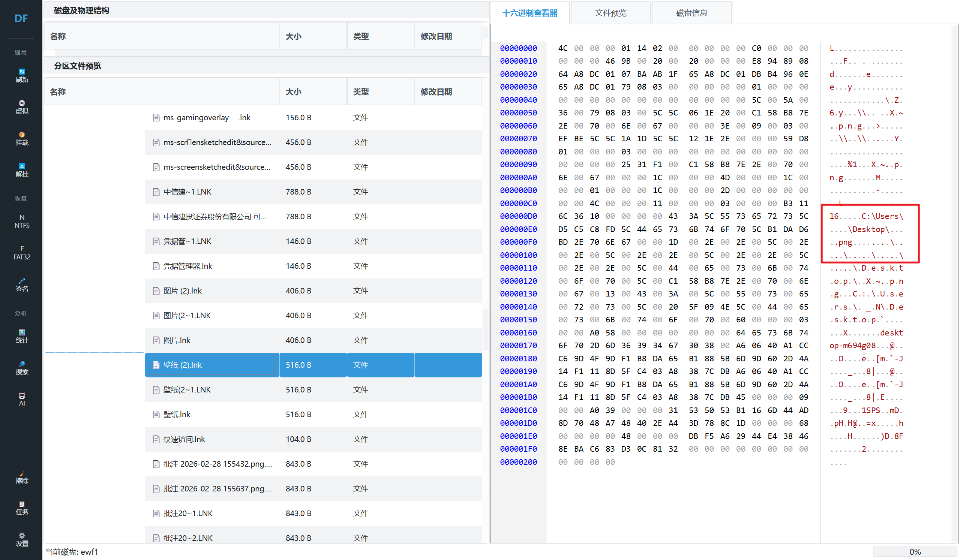Viewport: 960px width, 560px height.
Task: Sort partition files by 修改日期 column header
Action: click(436, 92)
